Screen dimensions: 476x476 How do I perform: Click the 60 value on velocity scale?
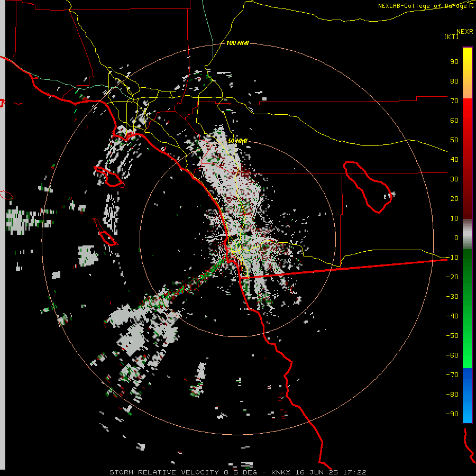(x=454, y=120)
